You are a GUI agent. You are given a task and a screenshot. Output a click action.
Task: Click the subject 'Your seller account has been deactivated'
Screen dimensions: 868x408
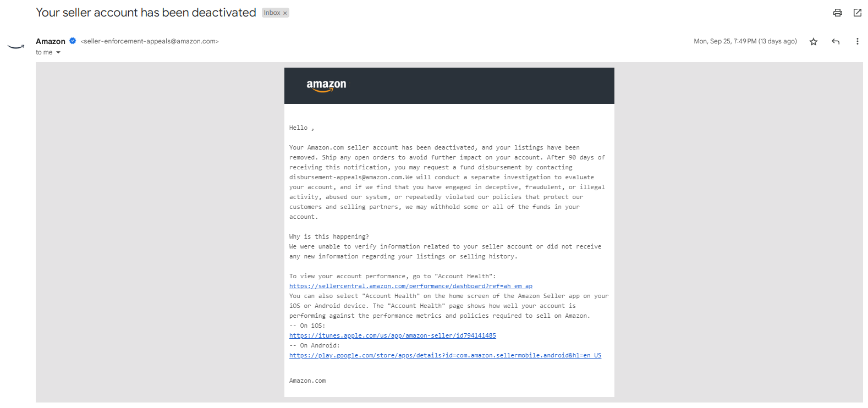pyautogui.click(x=146, y=13)
